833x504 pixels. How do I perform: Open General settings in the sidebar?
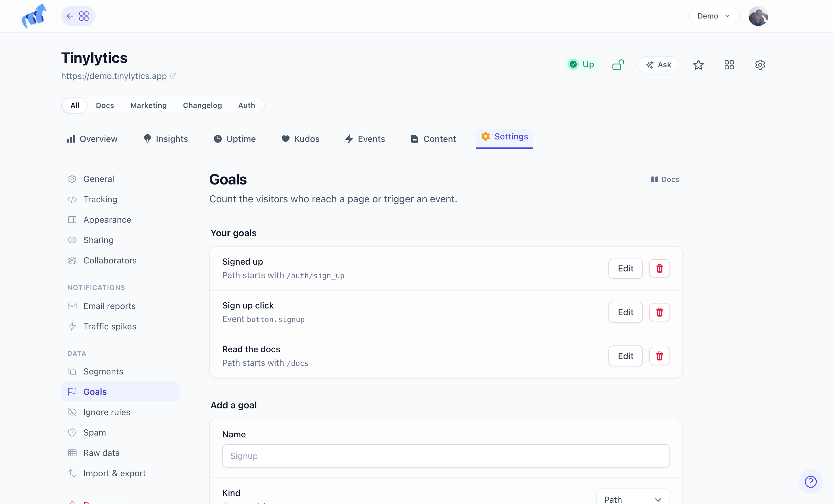(120, 179)
